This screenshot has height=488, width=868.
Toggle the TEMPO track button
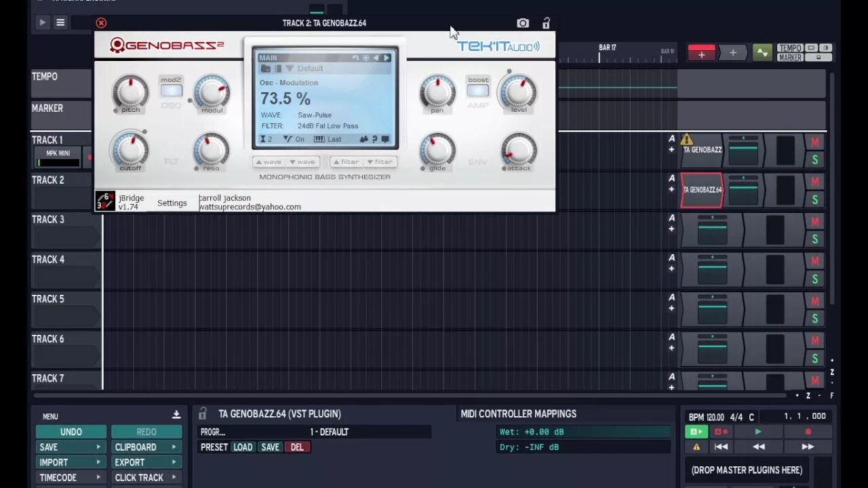tap(789, 48)
